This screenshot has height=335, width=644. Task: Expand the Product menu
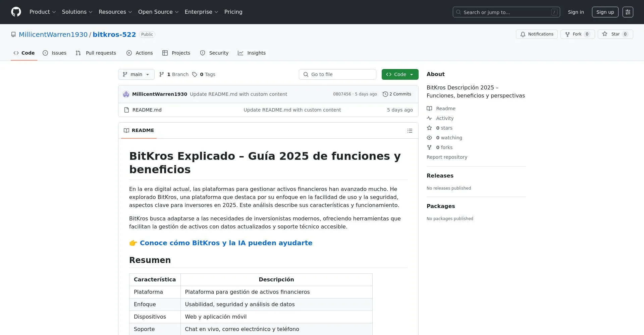(x=43, y=12)
